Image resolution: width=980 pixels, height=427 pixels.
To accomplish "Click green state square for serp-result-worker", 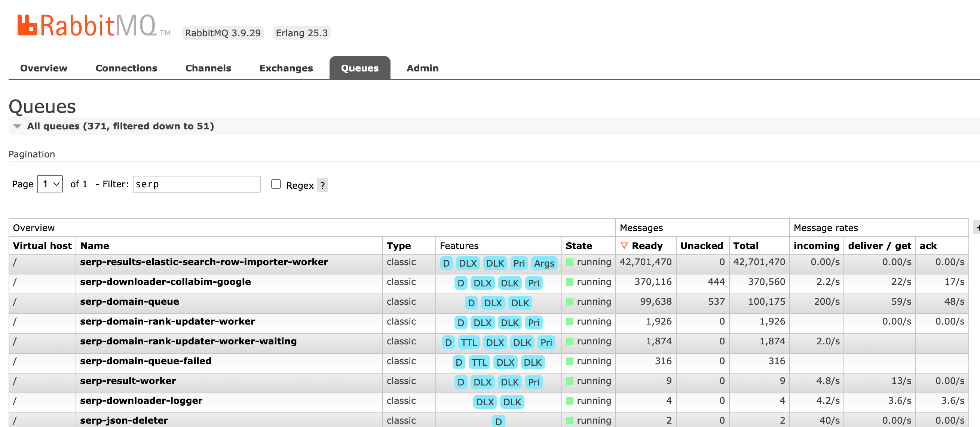I will [570, 381].
